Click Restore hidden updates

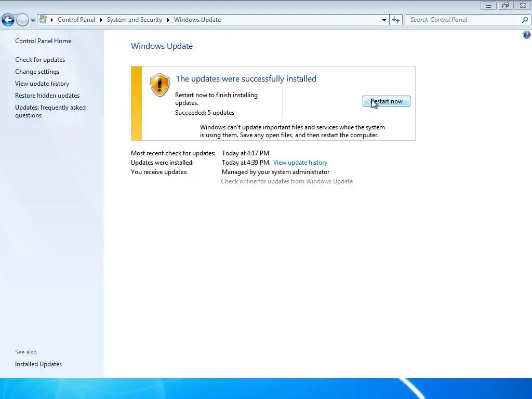point(47,96)
